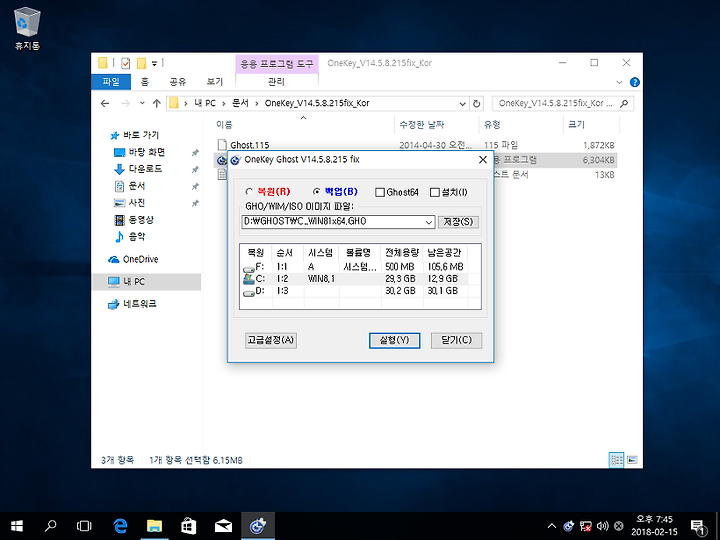This screenshot has width=720, height=540.
Task: Refresh the Explorer folder view
Action: point(477,104)
